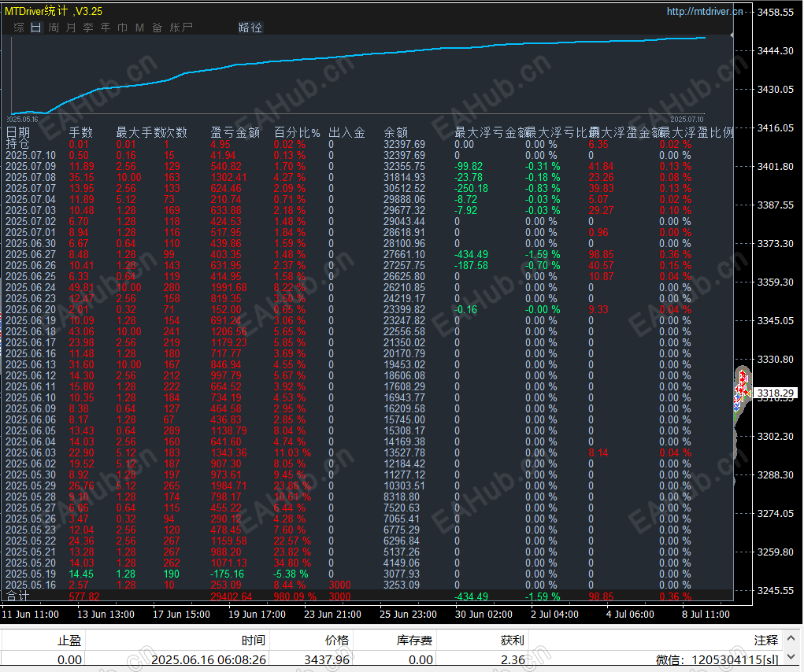Click the 8 Jul 11:00 time label
Image resolution: width=804 pixels, height=672 pixels.
pos(706,614)
